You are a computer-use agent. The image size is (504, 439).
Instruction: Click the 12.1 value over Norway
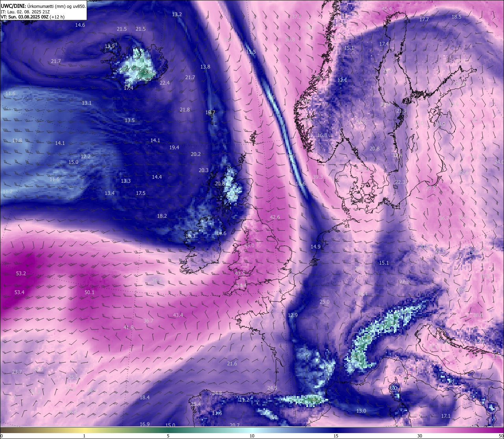pos(342,80)
